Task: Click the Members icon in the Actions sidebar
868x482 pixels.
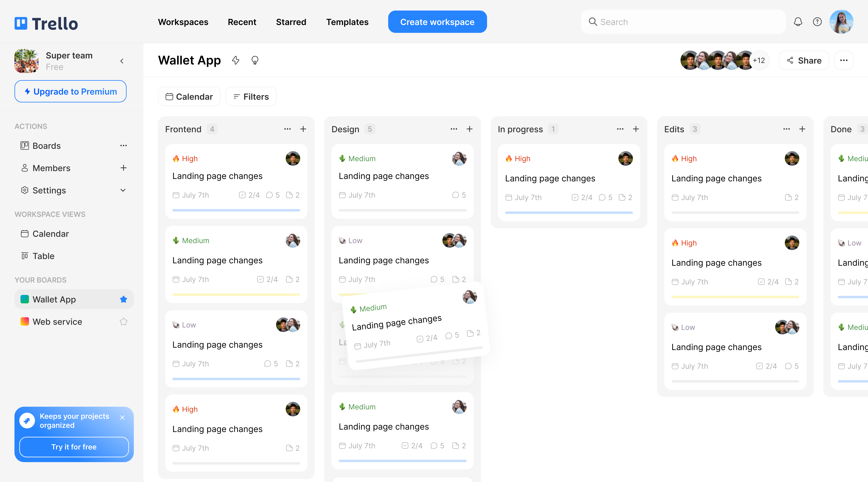Action: coord(25,168)
